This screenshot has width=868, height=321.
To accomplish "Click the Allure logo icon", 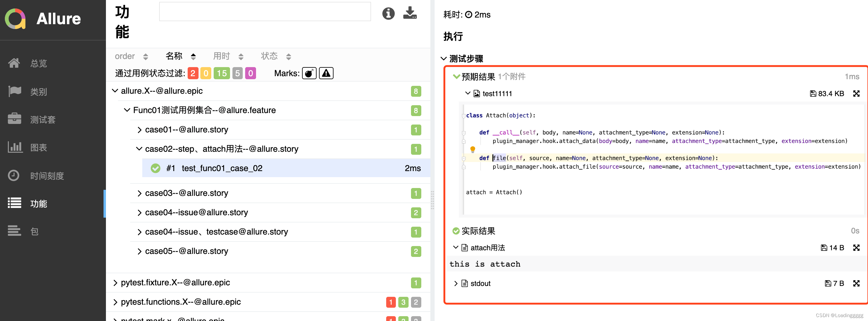I will point(15,19).
